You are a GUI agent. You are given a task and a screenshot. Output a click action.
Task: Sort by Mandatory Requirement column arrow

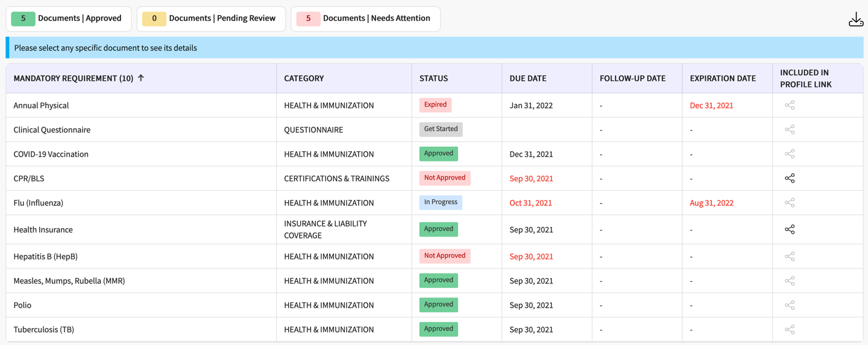coord(141,78)
